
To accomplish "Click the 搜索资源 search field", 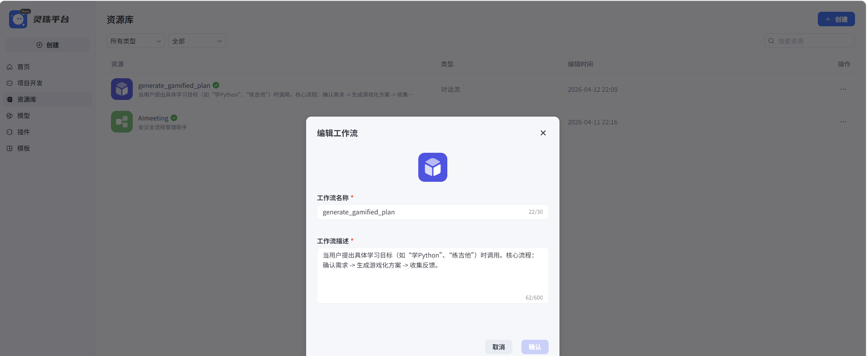I will tap(812, 41).
